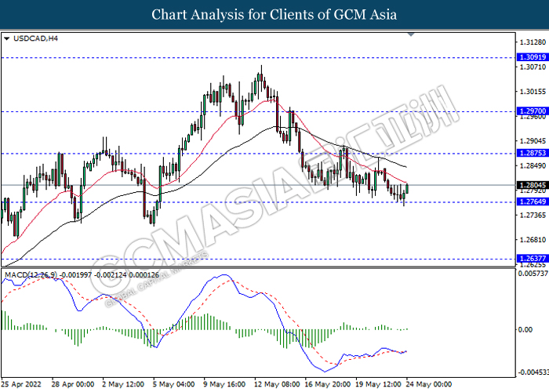Select the 1.26377 support level label
549x392 pixels.
point(533,259)
